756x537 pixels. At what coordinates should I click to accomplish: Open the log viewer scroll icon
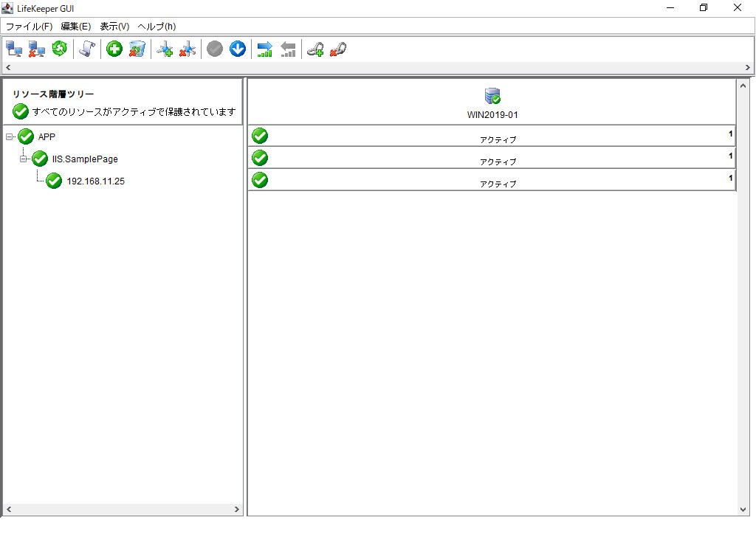coord(87,49)
